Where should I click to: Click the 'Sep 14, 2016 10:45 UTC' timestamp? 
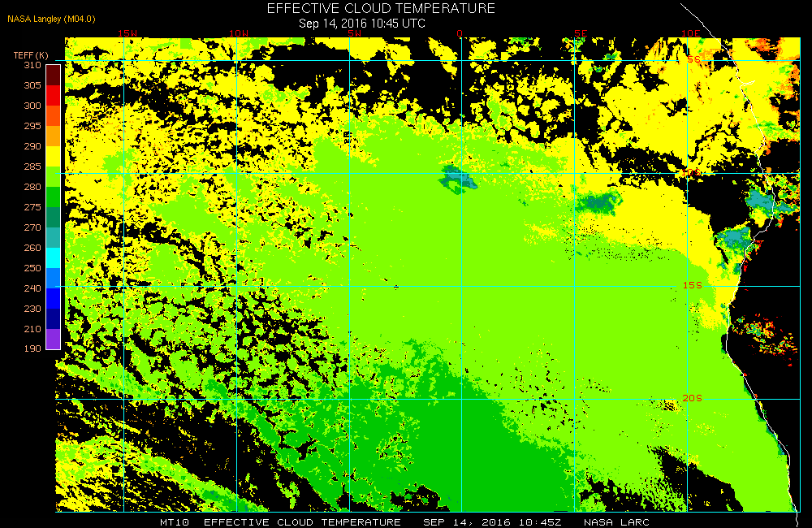point(362,24)
